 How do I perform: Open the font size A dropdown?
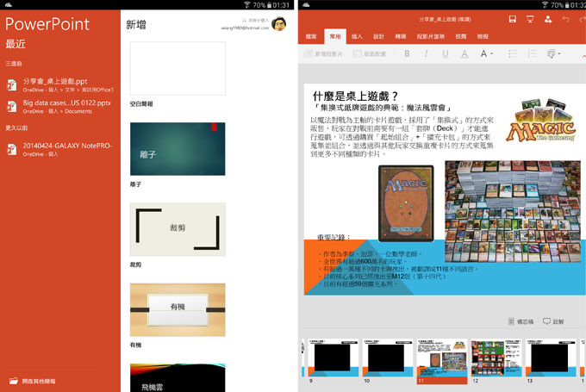[x=486, y=53]
